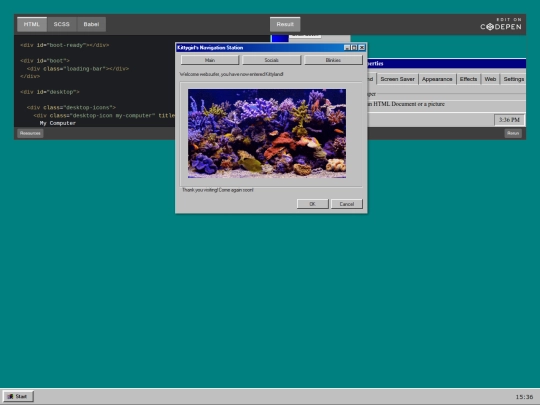Image resolution: width=540 pixels, height=405 pixels.
Task: Close the Navigation Station window
Action: click(362, 48)
